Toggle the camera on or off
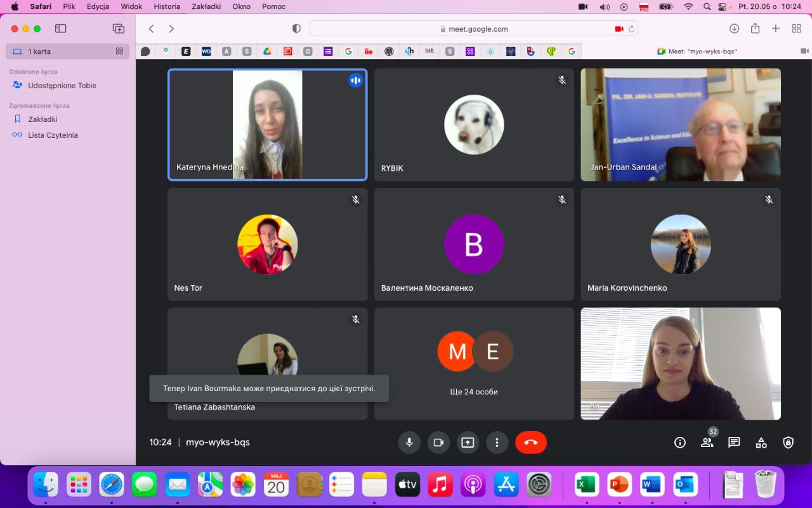Image resolution: width=812 pixels, height=508 pixels. (x=438, y=443)
